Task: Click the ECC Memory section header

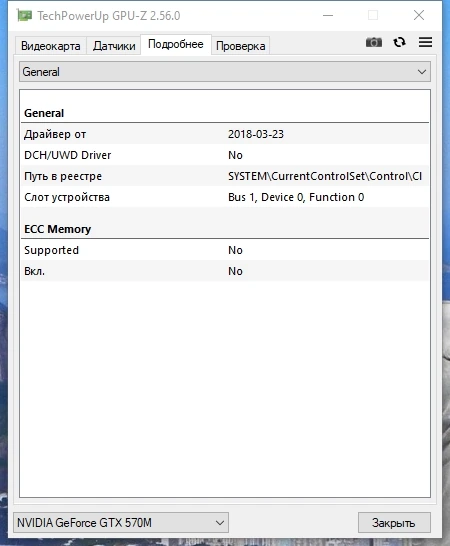Action: [x=57, y=229]
